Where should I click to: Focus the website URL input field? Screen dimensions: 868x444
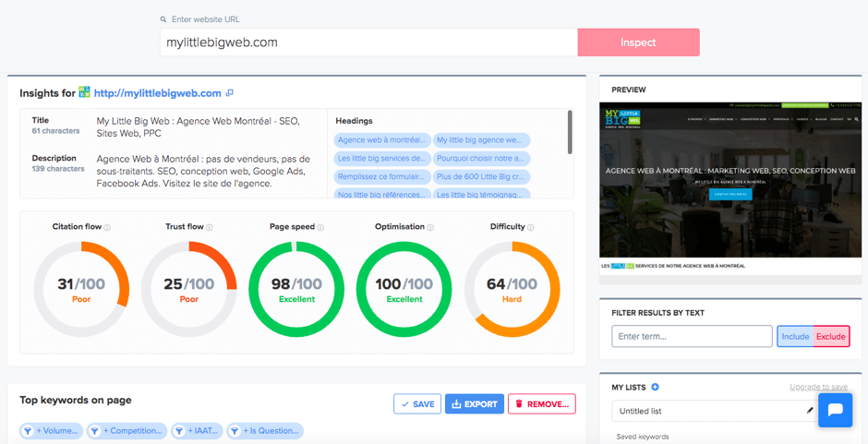[x=368, y=42]
